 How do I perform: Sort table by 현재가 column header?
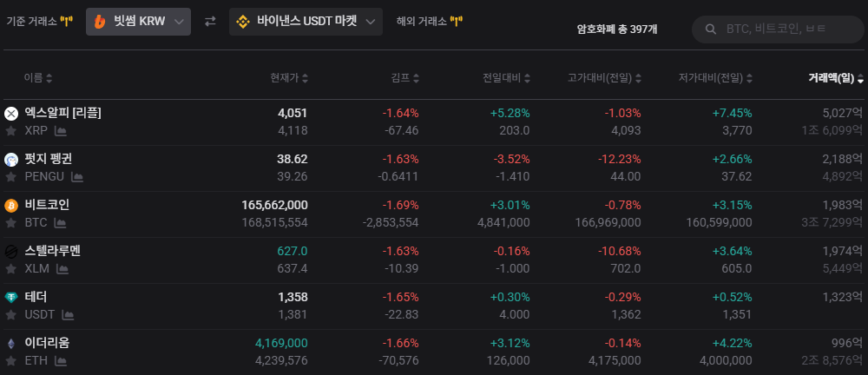click(x=289, y=78)
